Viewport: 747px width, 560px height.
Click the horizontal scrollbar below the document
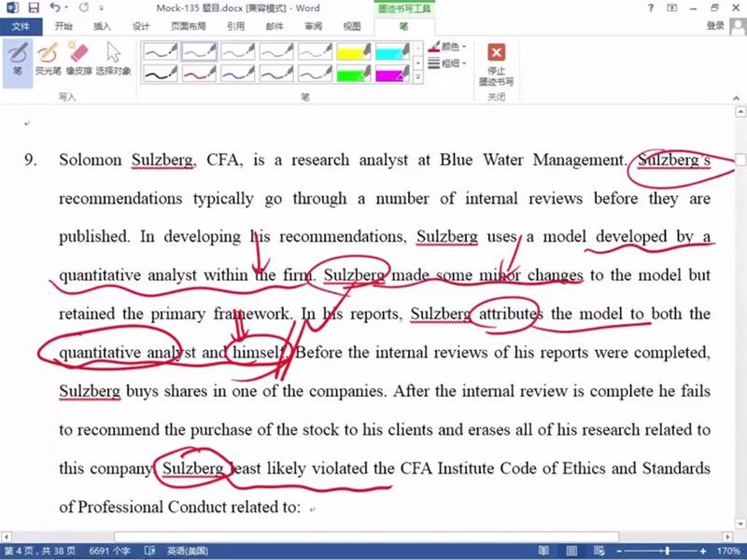point(373,537)
